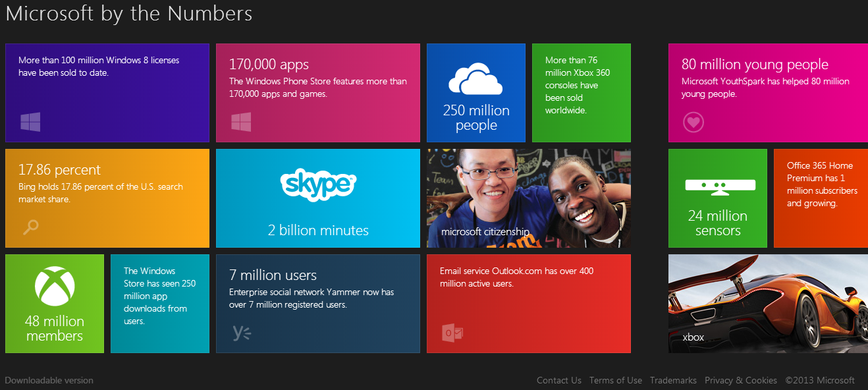The image size is (868, 390).
Task: Click the '24 million sensors' text
Action: point(718,223)
